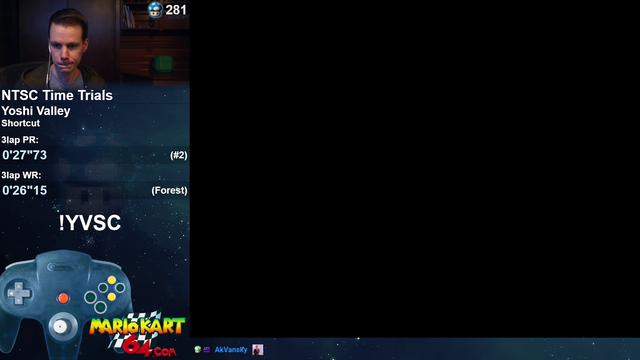Click the NTSC Time Trials heading
This screenshot has height=360, width=640.
57,96
